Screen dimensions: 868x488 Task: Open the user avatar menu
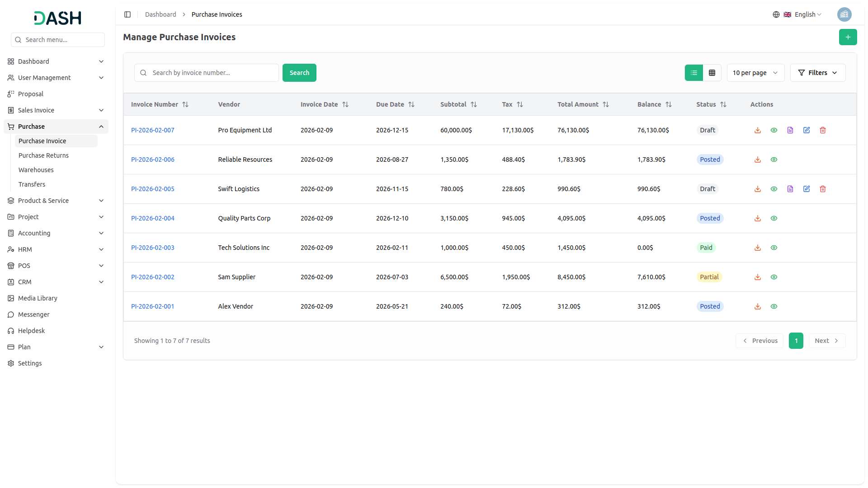(x=844, y=14)
